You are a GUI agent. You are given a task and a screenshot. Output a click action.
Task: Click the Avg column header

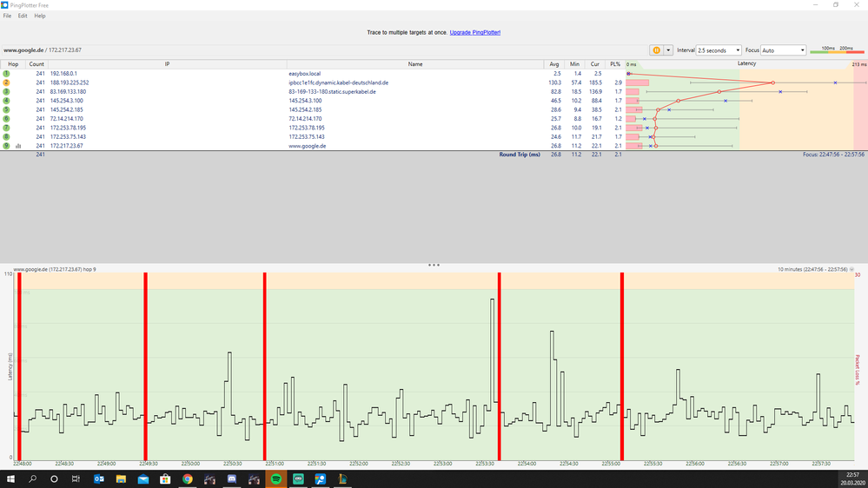coord(554,64)
